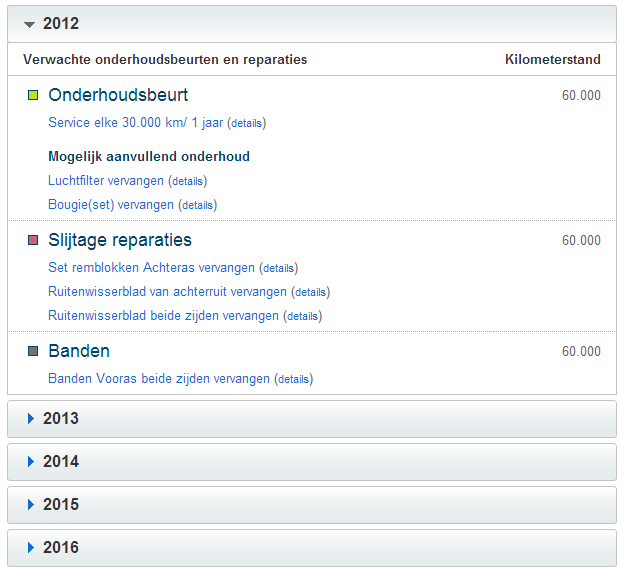Click Set remblokken Achteras vervangen link
Screen dimensions: 625x576
coord(151,268)
